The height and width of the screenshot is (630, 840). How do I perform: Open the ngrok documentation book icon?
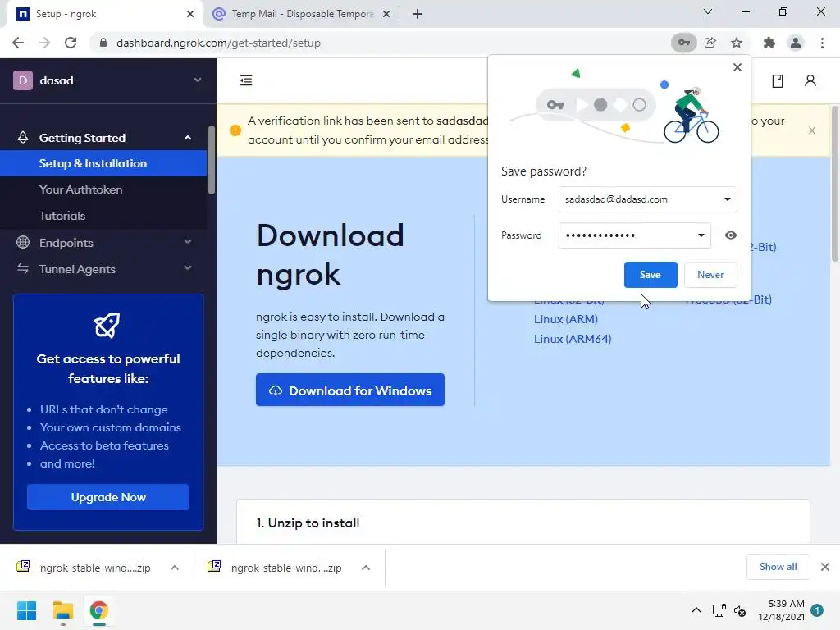click(778, 81)
